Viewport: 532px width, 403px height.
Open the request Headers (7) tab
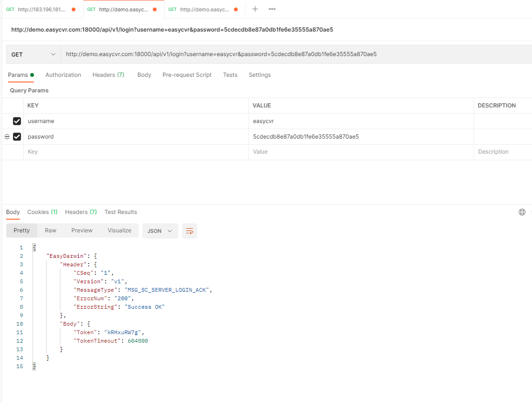pos(108,75)
